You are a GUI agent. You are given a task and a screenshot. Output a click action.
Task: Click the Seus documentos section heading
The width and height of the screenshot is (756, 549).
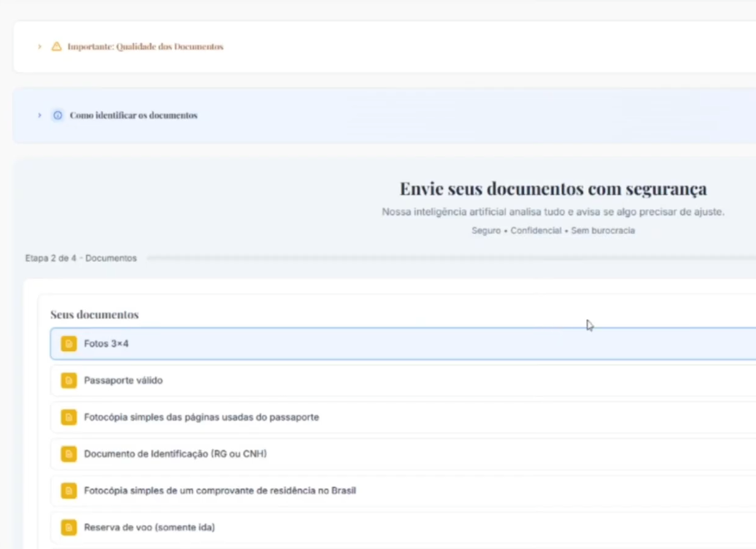(94, 314)
